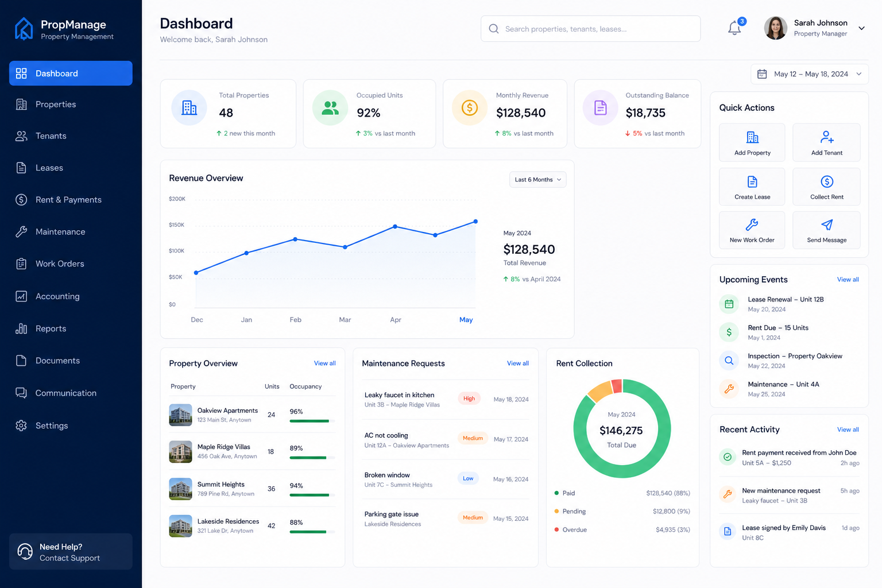The width and height of the screenshot is (882, 588).
Task: Click the Contact Support headset icon
Action: tap(25, 551)
